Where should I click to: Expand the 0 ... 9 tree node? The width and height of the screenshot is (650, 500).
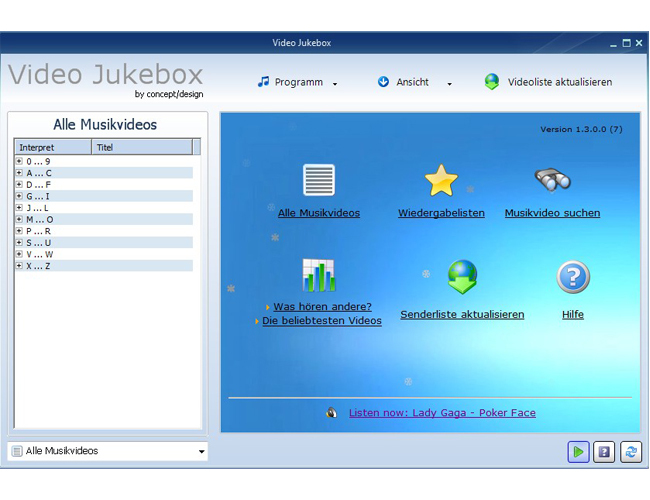[19, 161]
